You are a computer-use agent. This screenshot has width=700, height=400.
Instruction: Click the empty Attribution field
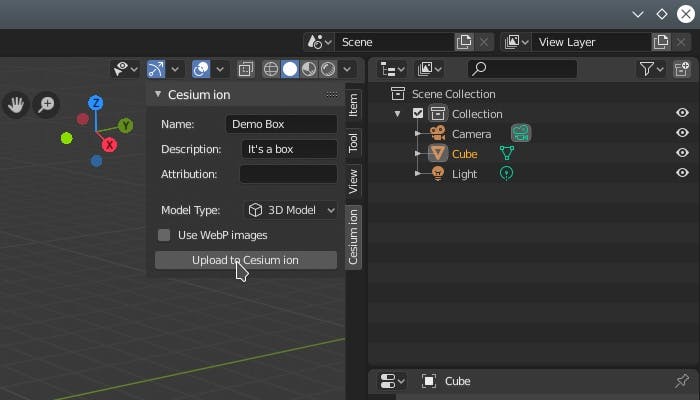coord(288,174)
